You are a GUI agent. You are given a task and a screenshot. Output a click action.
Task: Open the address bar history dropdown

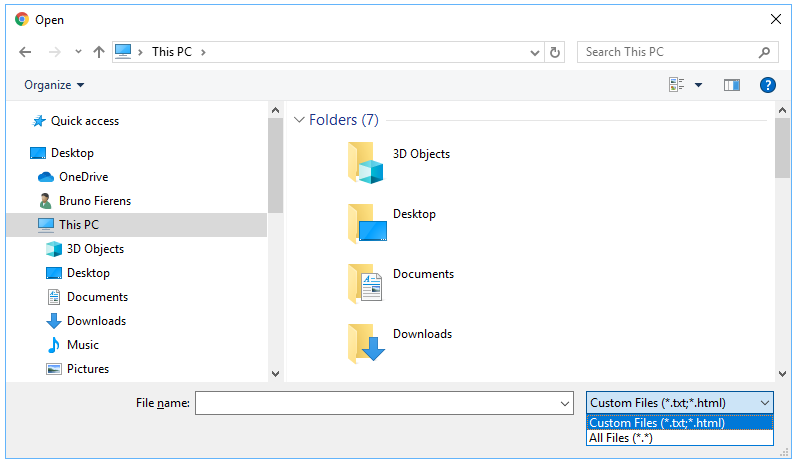tap(534, 52)
